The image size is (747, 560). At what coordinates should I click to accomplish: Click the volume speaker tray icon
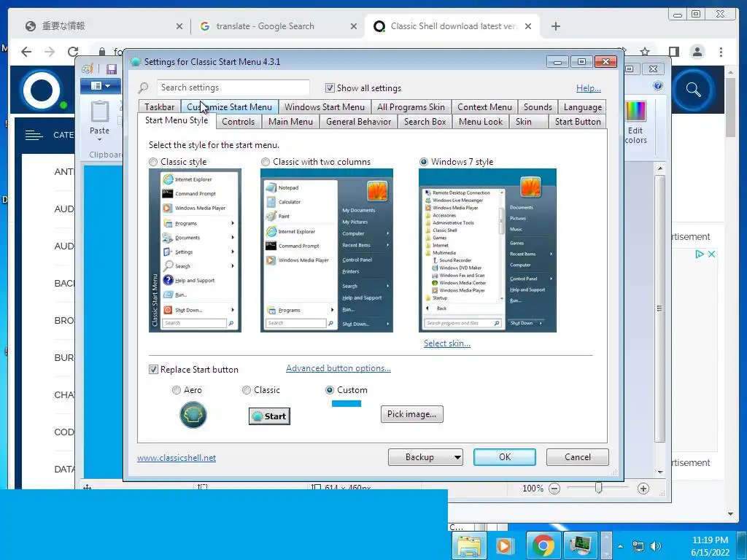point(656,546)
